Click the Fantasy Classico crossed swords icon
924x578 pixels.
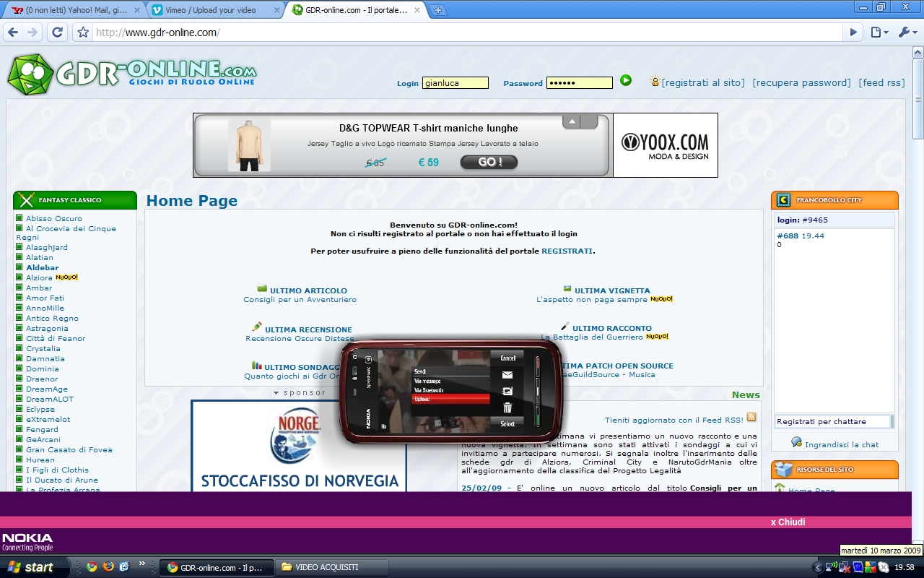26,200
